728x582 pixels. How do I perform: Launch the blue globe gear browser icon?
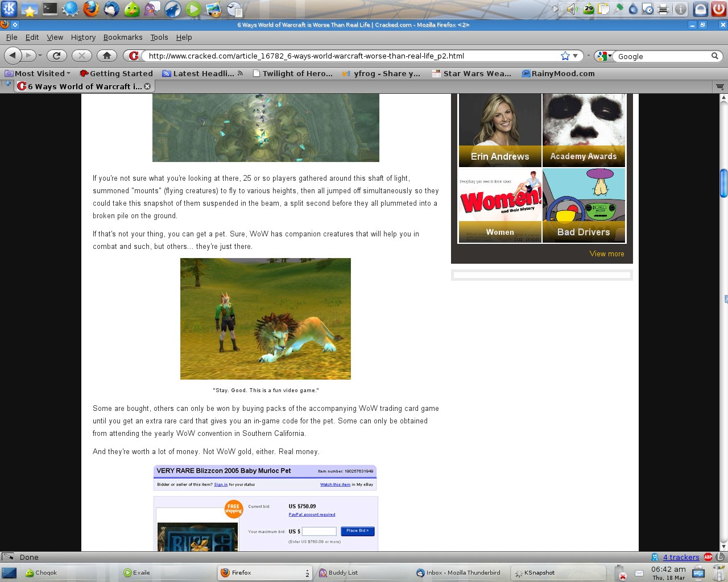(71, 9)
